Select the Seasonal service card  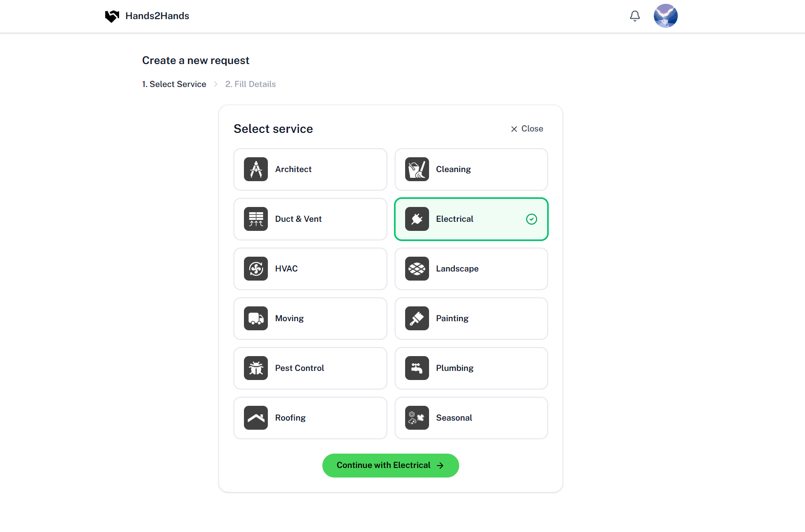click(x=471, y=418)
